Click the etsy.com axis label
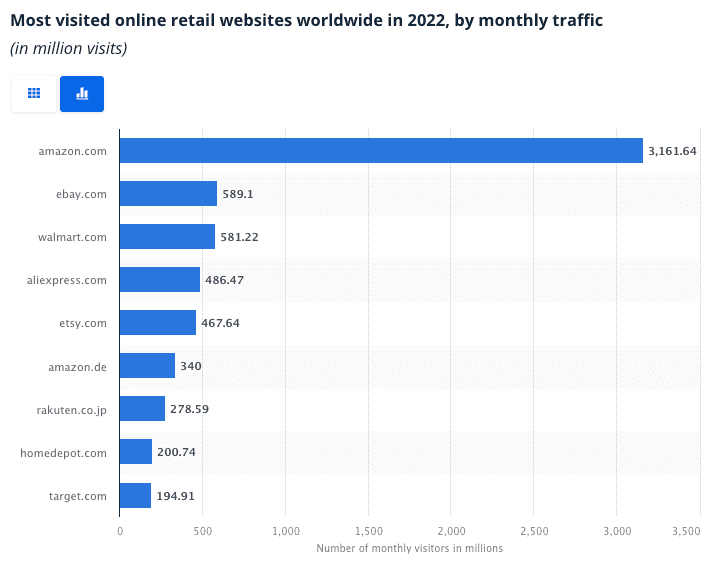The width and height of the screenshot is (724, 572). [83, 323]
